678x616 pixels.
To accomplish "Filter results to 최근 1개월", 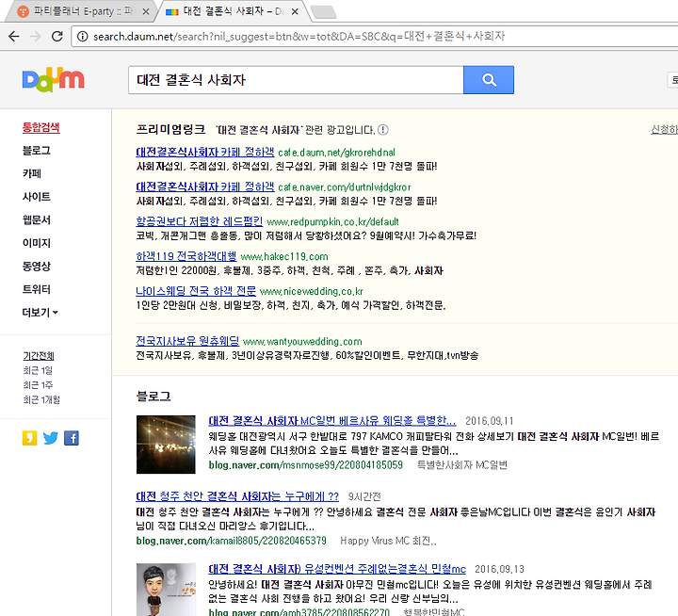I will [41, 399].
